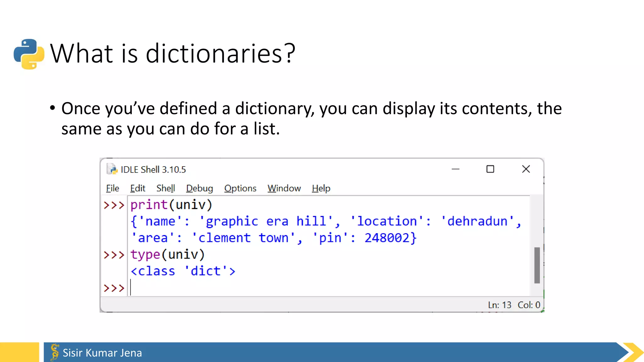
Task: Click the IDLE Shell 3.10.5 window title
Action: point(153,170)
